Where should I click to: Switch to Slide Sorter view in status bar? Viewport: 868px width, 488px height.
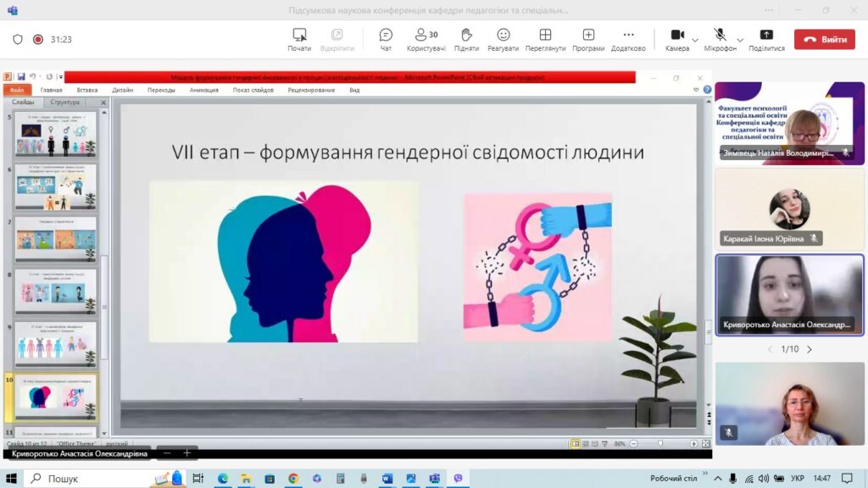click(x=585, y=444)
